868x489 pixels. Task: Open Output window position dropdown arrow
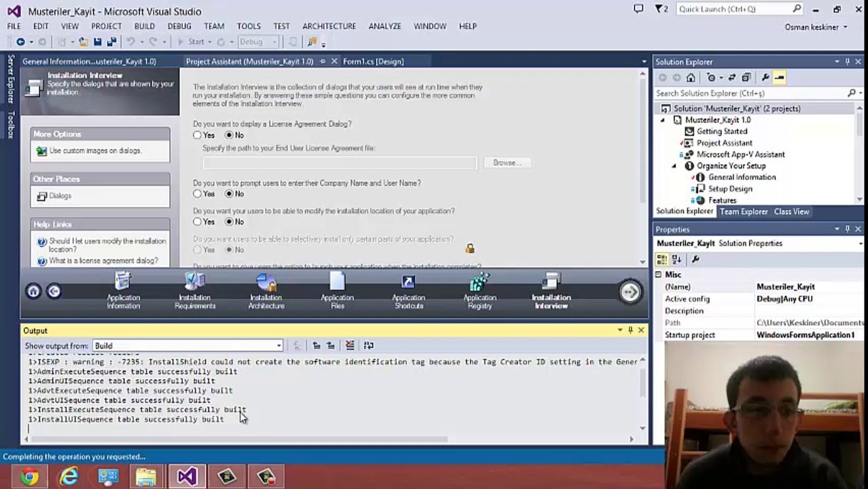[619, 330]
